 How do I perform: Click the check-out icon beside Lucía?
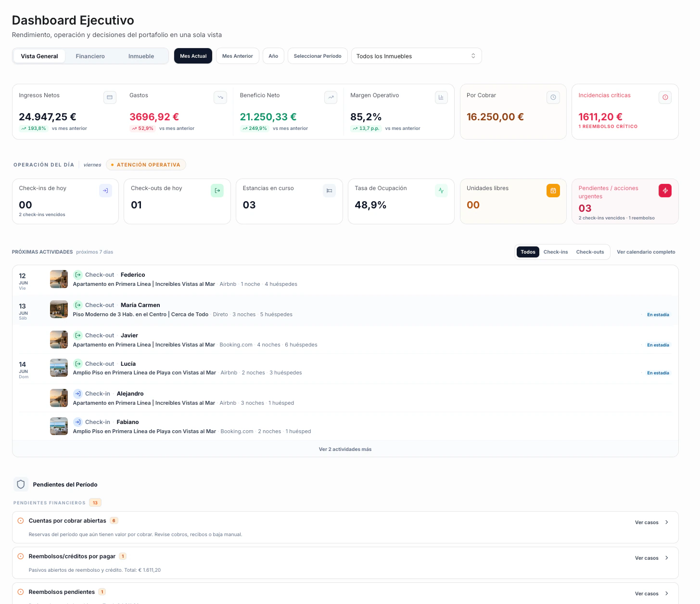(x=78, y=364)
